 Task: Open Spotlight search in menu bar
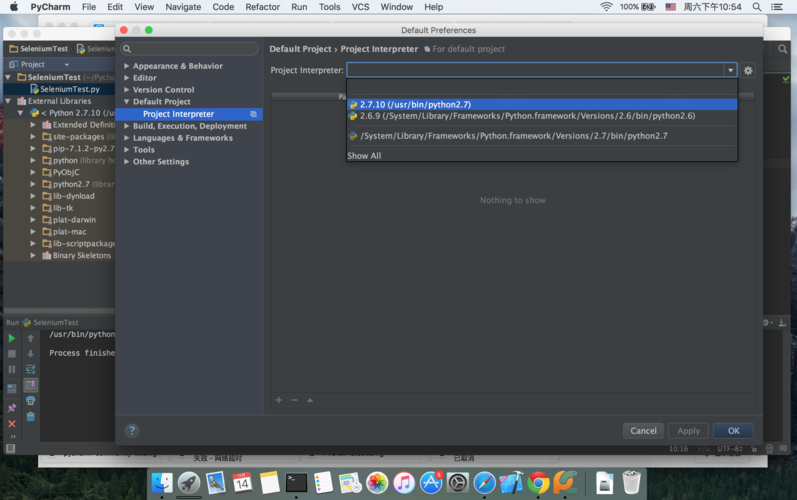click(x=756, y=7)
